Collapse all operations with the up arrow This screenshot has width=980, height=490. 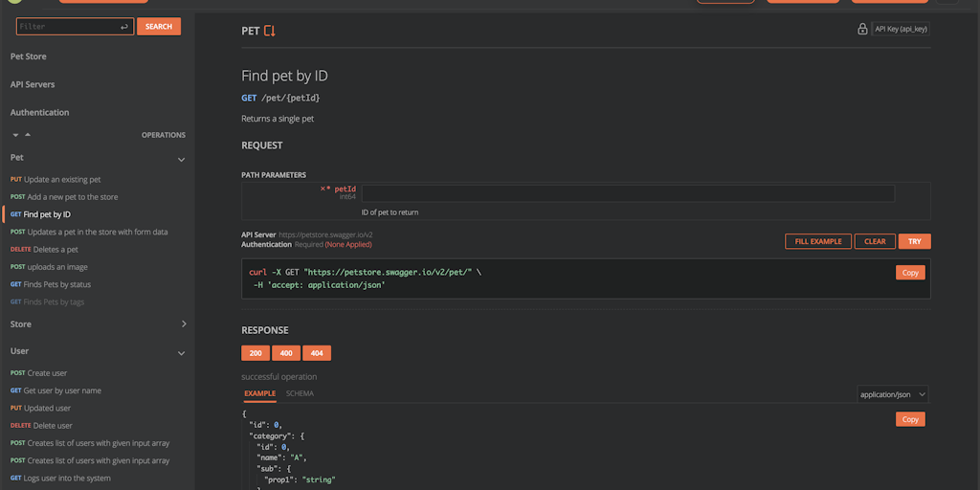tap(28, 135)
